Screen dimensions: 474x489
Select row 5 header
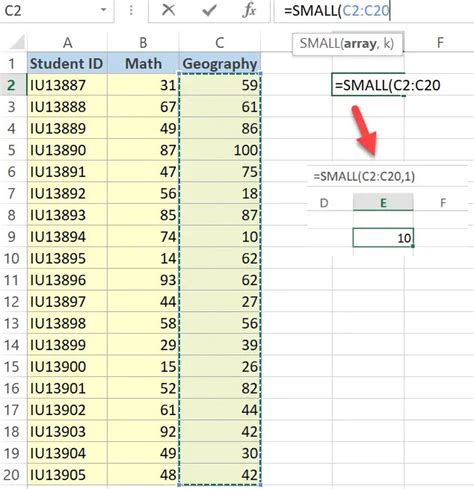(x=12, y=150)
